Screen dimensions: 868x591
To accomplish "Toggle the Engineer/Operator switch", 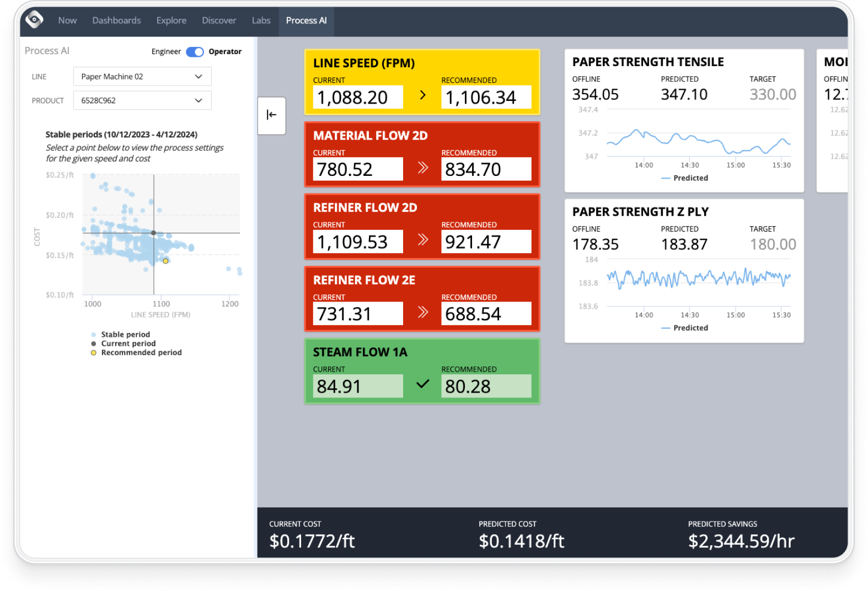I will click(x=195, y=52).
